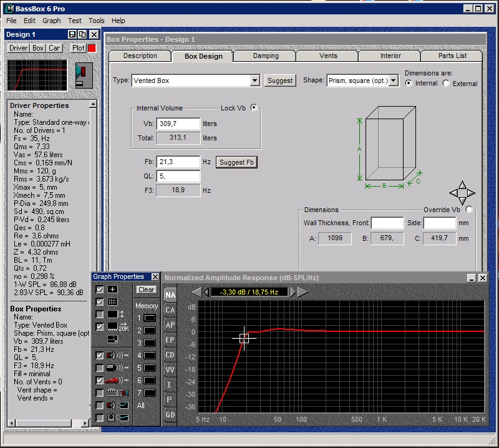The height and width of the screenshot is (448, 499).
Task: Select the CA graph side tab
Action: (170, 309)
